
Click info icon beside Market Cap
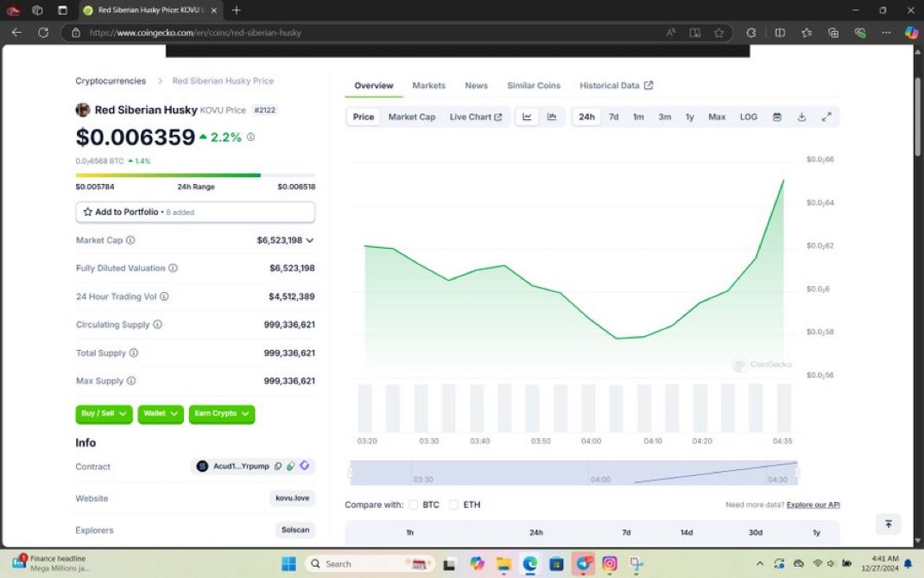pyautogui.click(x=130, y=240)
